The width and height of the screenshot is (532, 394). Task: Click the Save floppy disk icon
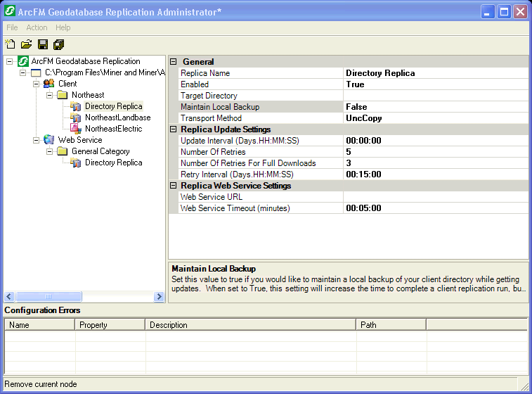click(x=43, y=44)
